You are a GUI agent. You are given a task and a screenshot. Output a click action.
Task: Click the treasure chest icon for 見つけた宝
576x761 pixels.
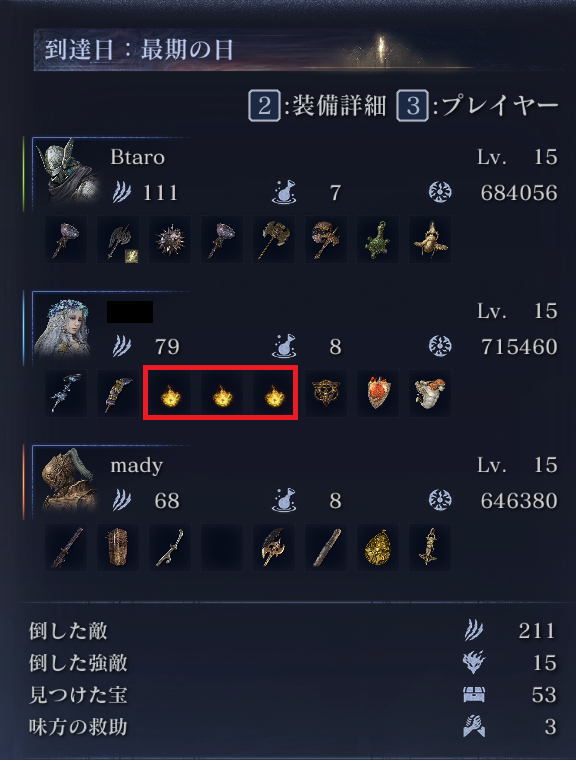tap(474, 695)
